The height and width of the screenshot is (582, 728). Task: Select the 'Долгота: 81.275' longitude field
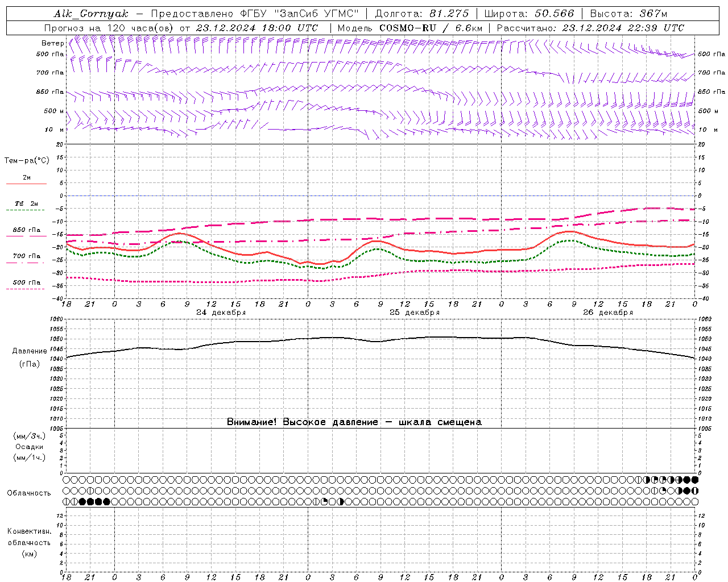[422, 14]
